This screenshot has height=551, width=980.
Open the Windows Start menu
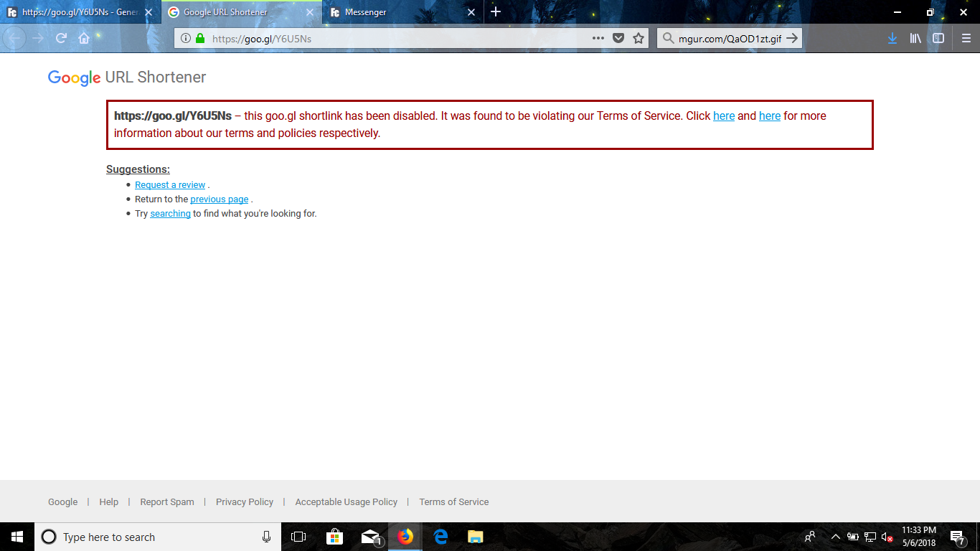(x=17, y=537)
